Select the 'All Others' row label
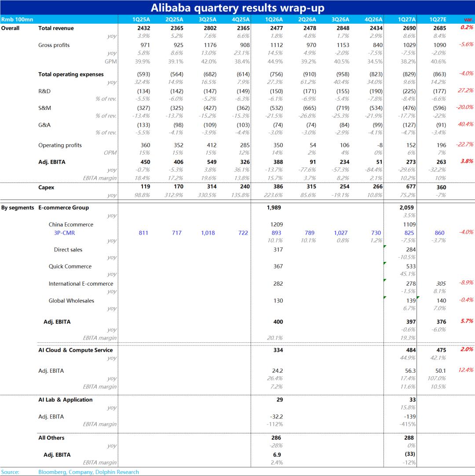475x476 pixels. click(51, 438)
